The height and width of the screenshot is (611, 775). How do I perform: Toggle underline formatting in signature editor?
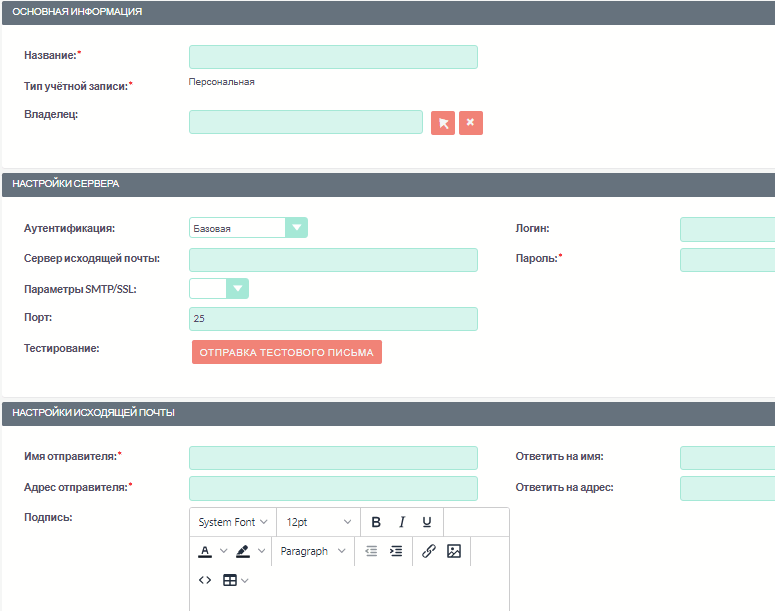pos(427,522)
